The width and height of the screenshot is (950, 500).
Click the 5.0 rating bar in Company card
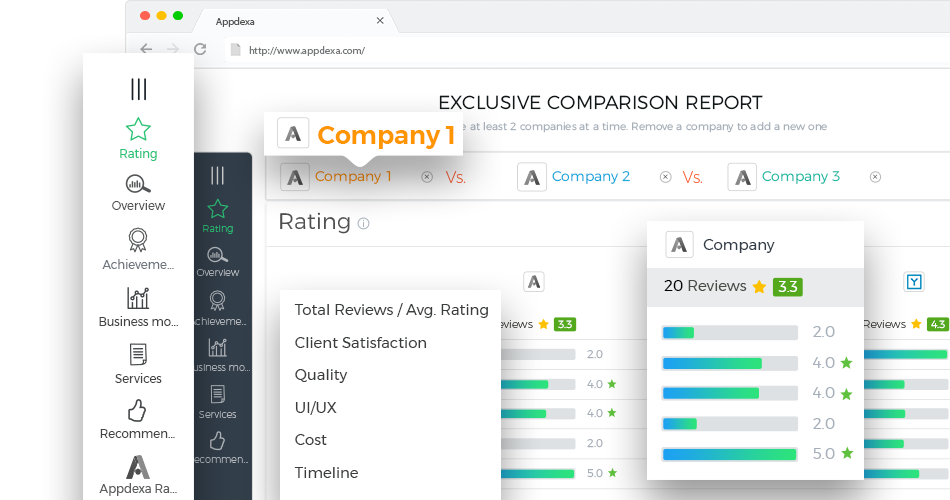(729, 454)
